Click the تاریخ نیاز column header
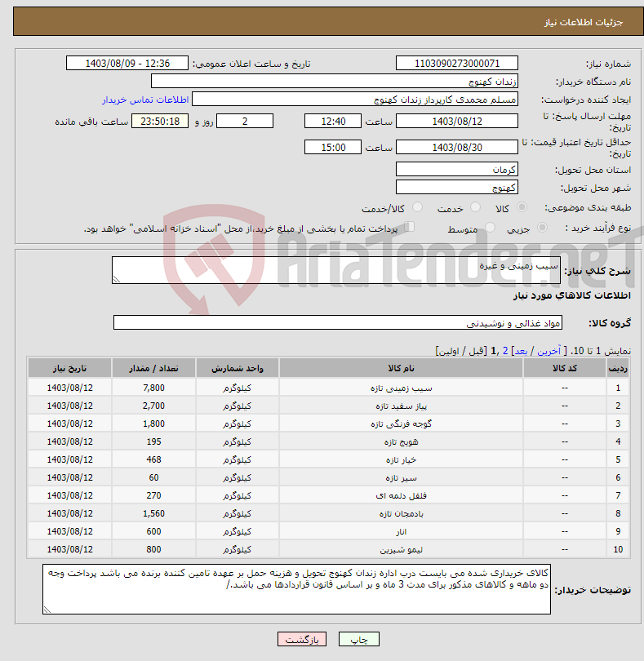This screenshot has width=644, height=661. [x=69, y=368]
